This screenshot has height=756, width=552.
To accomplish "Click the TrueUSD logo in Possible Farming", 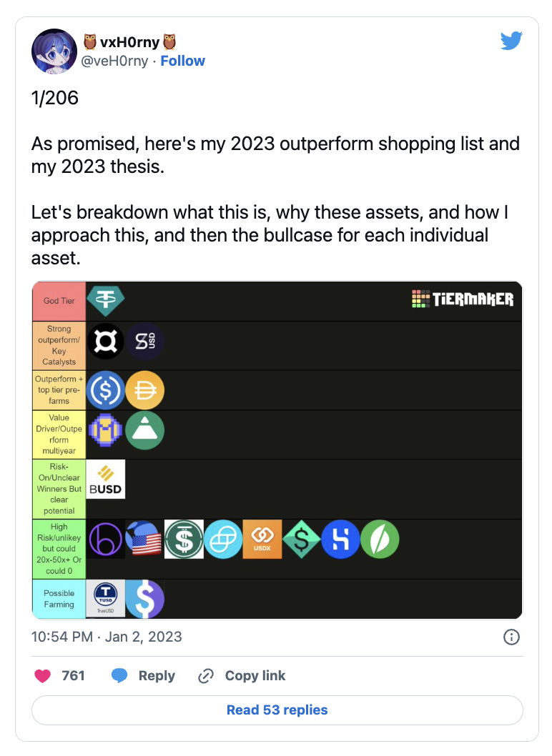I will (x=105, y=599).
